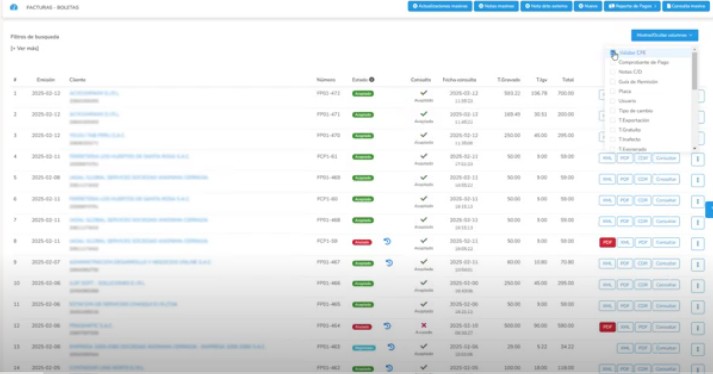Click the green check for invoice FP01-470

pyautogui.click(x=424, y=135)
